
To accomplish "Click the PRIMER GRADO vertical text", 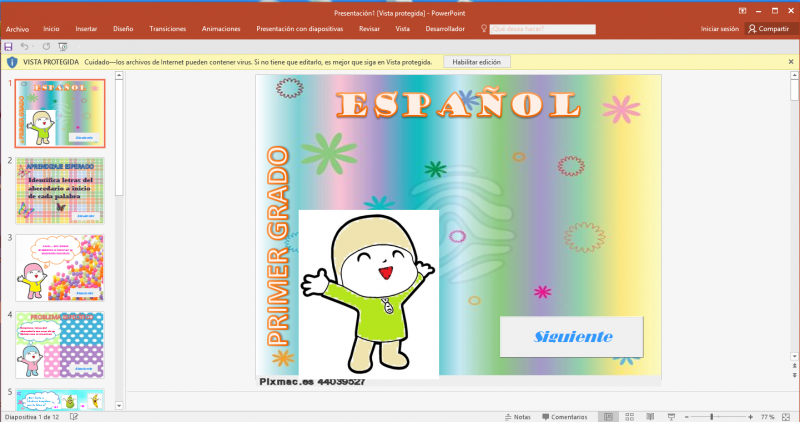I will [278, 246].
